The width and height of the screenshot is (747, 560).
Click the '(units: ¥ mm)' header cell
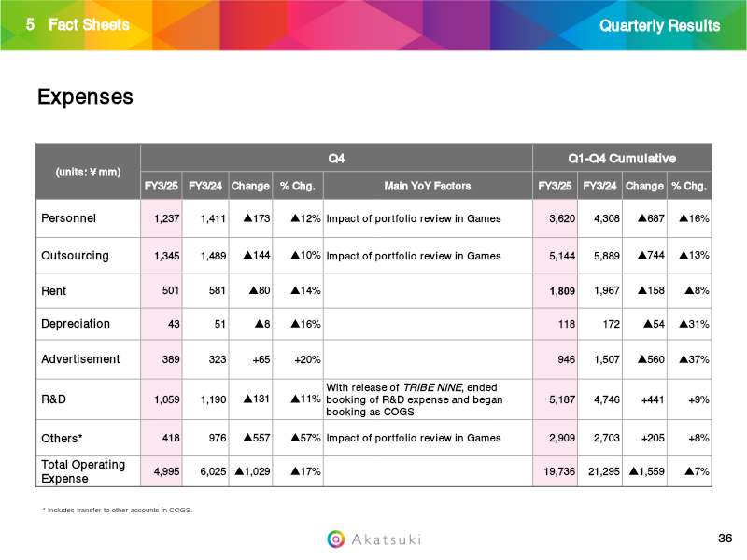[88, 172]
